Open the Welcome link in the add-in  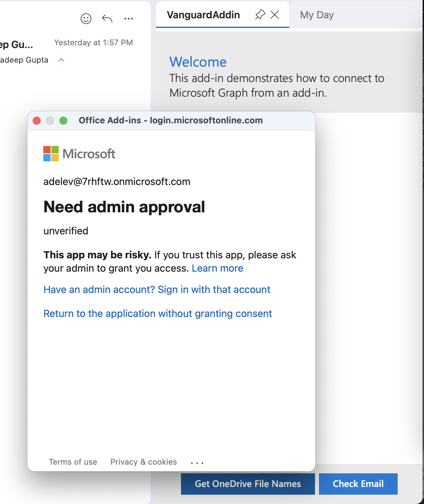pyautogui.click(x=198, y=62)
